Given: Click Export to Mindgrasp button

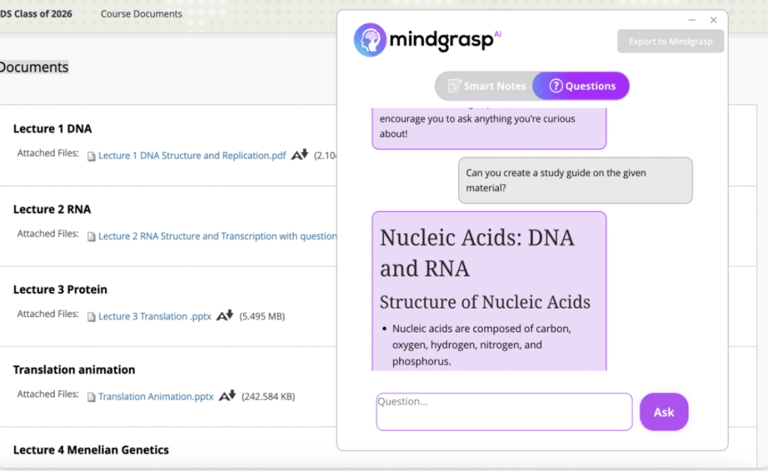Looking at the screenshot, I should click(670, 41).
